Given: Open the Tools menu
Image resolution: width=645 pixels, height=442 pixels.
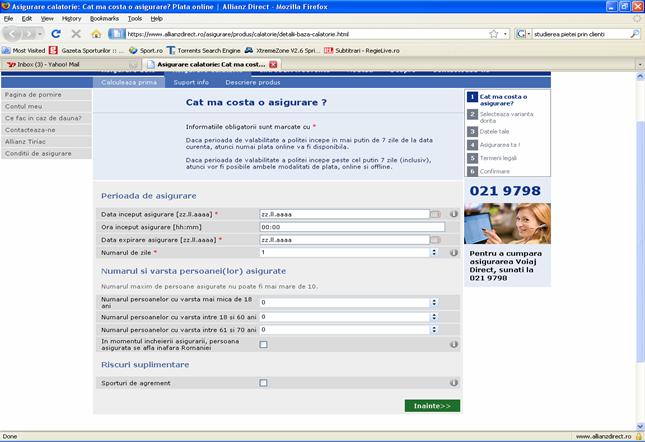Looking at the screenshot, I should (135, 19).
